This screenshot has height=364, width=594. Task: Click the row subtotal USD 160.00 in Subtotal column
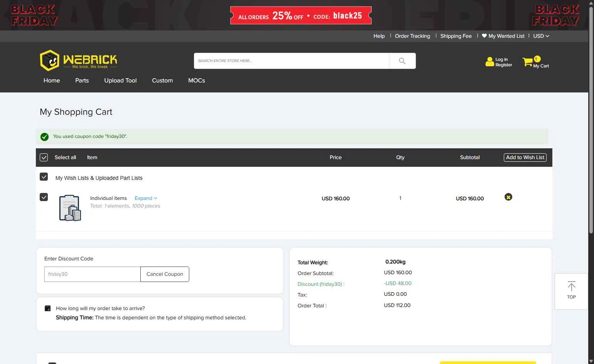(x=470, y=198)
